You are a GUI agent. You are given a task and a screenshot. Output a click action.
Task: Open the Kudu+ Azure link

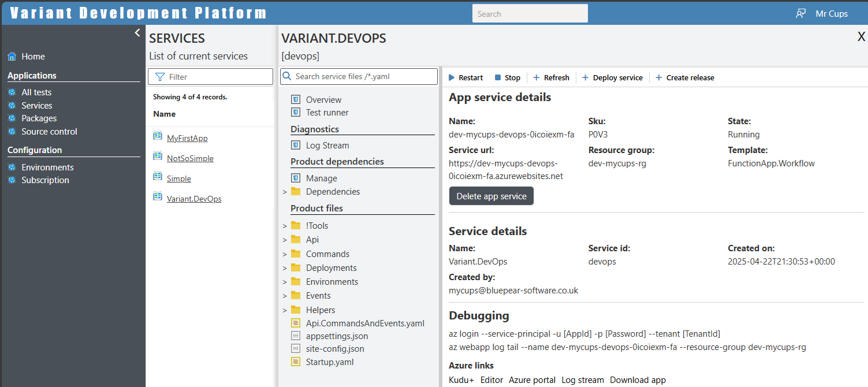pos(461,380)
